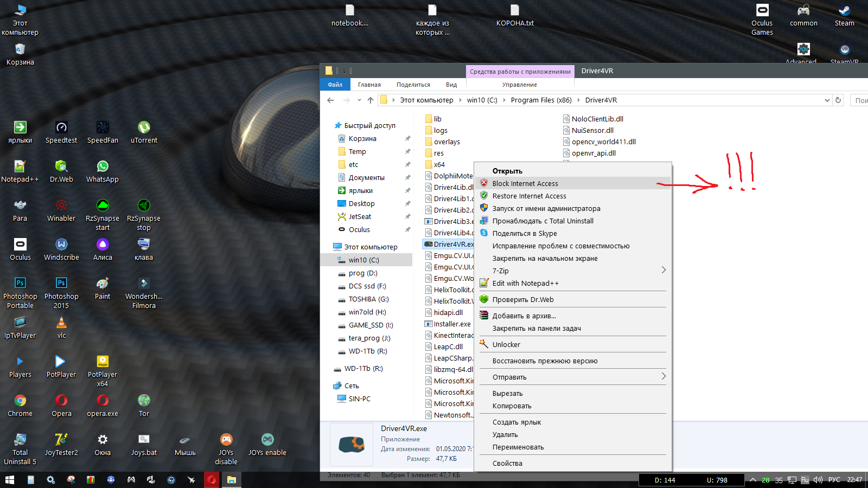The height and width of the screenshot is (488, 868).
Task: Select Поделиться в Skype entry
Action: (x=573, y=233)
